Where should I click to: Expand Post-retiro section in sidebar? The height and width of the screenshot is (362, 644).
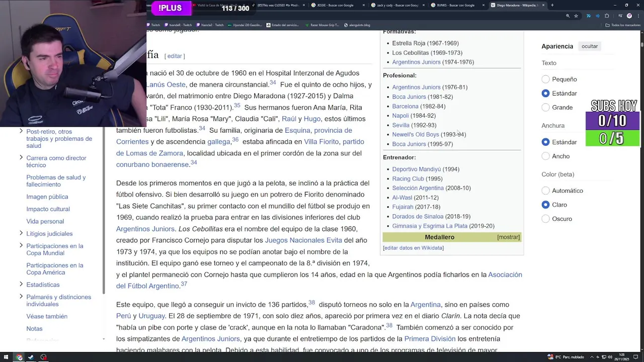21,132
